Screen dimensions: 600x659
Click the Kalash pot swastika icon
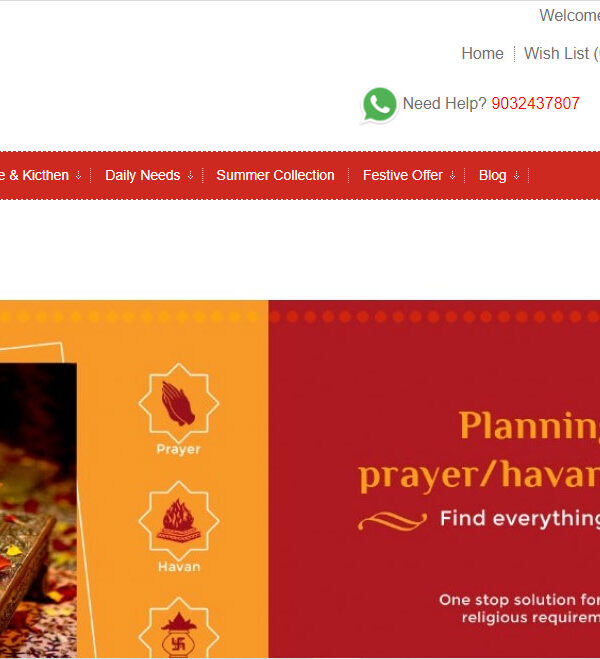tap(179, 630)
